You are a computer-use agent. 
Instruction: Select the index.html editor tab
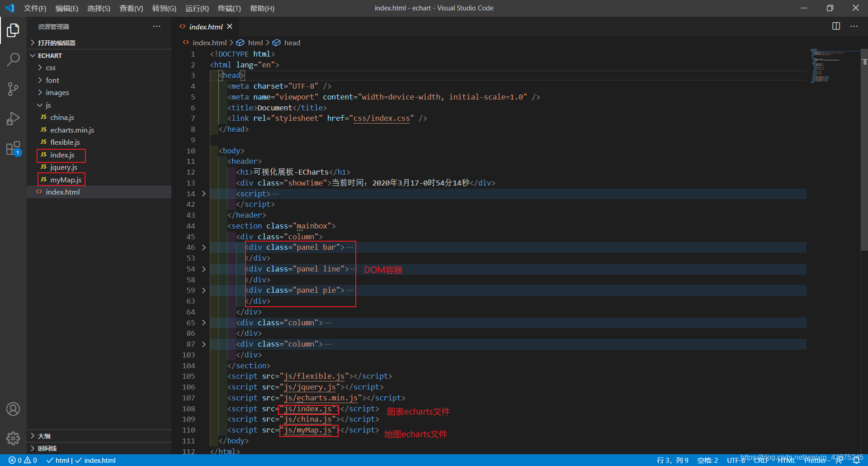pyautogui.click(x=206, y=27)
